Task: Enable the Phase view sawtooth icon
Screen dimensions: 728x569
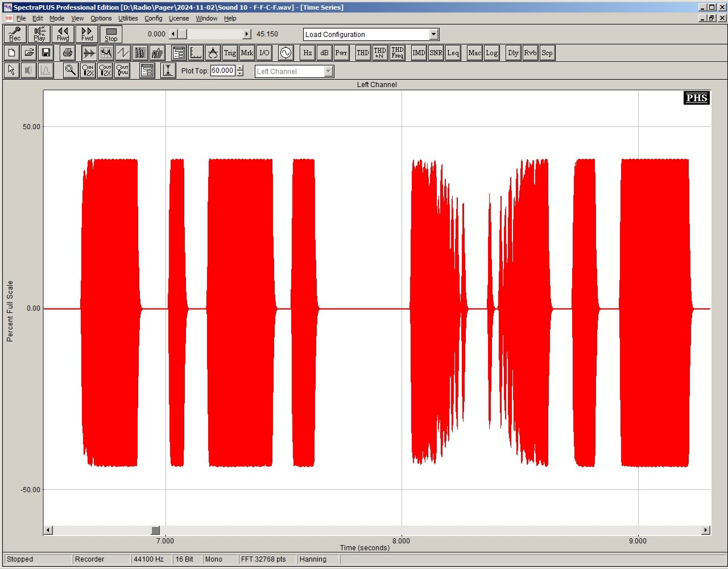Action: (x=123, y=53)
